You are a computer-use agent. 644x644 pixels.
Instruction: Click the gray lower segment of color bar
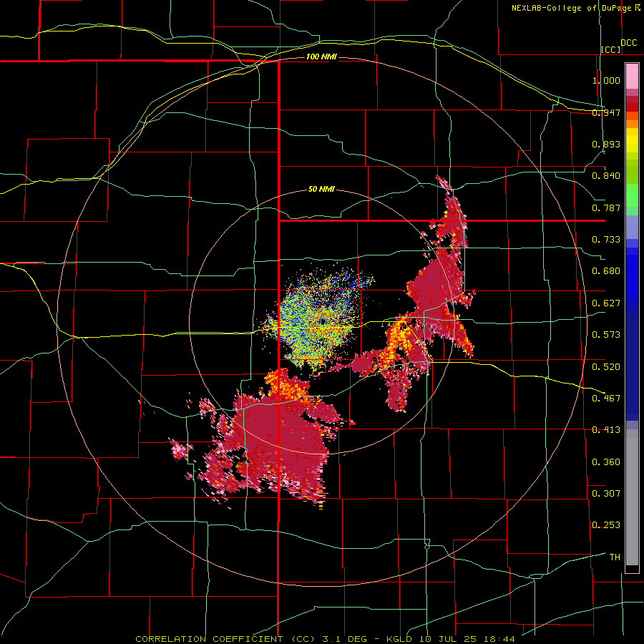[632, 497]
